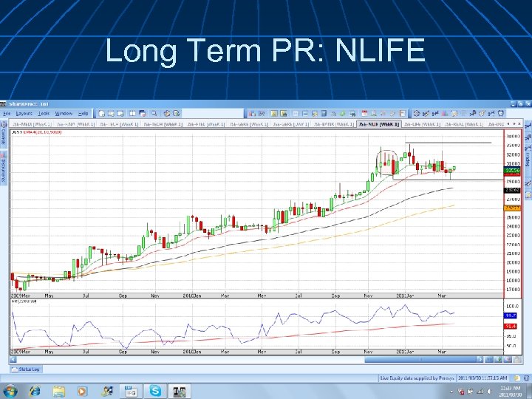The width and height of the screenshot is (532, 399).
Task: Open the Window menu
Action: coord(64,114)
